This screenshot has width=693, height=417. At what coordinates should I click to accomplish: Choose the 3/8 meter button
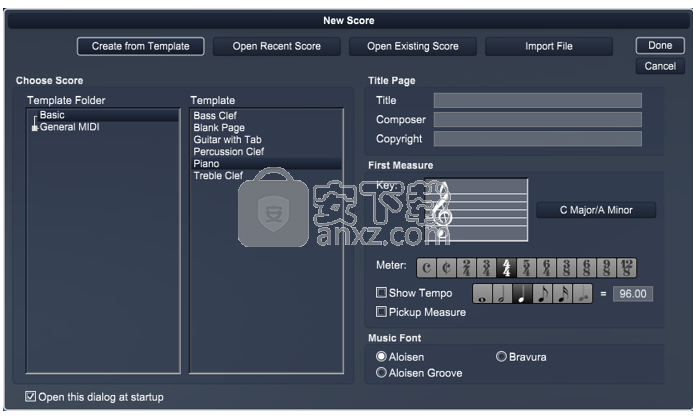(x=566, y=268)
